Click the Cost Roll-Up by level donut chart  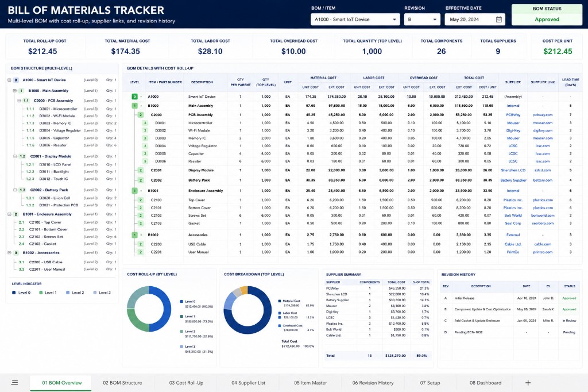[x=149, y=309]
